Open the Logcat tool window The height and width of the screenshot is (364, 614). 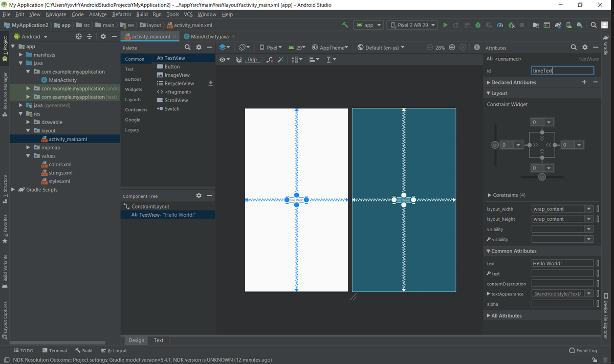[x=114, y=351]
